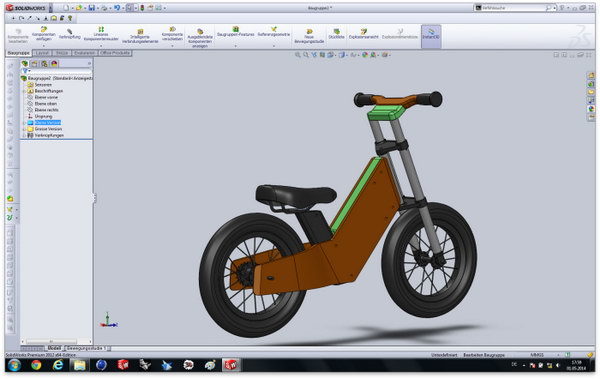Switch to the Layout tab
Image resolution: width=600 pixels, height=379 pixels.
(42, 53)
